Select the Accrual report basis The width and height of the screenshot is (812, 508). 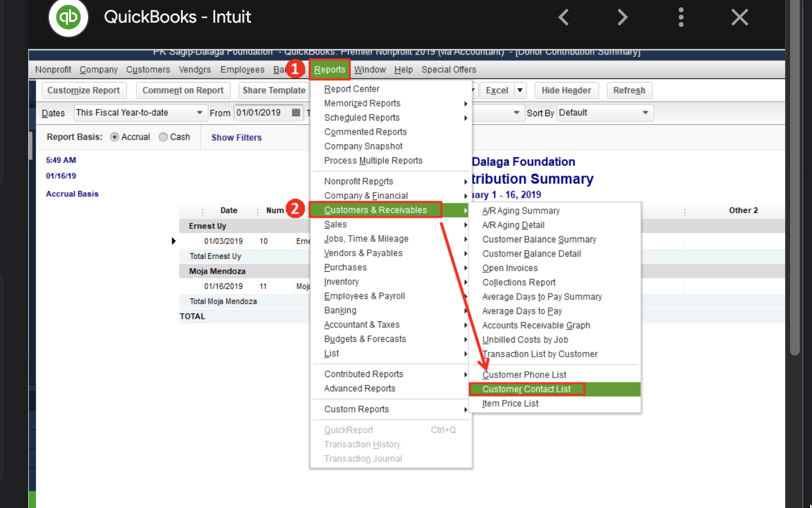coord(117,136)
